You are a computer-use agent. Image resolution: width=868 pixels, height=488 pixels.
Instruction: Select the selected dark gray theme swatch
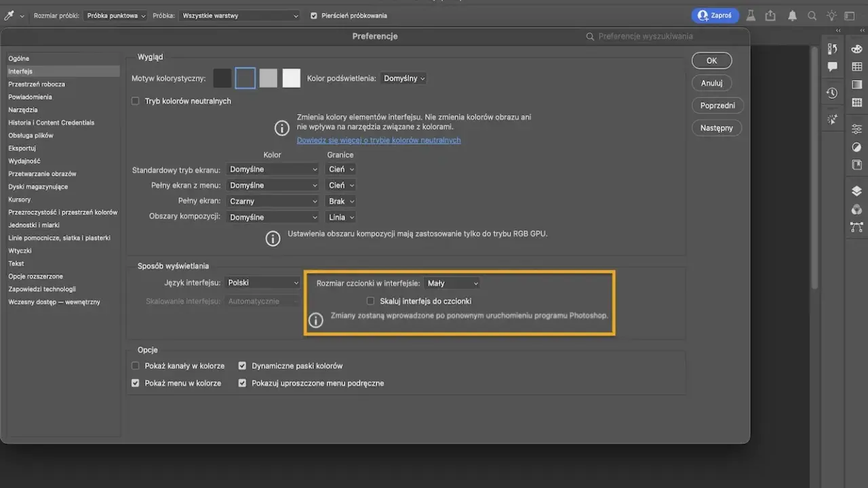click(x=245, y=79)
